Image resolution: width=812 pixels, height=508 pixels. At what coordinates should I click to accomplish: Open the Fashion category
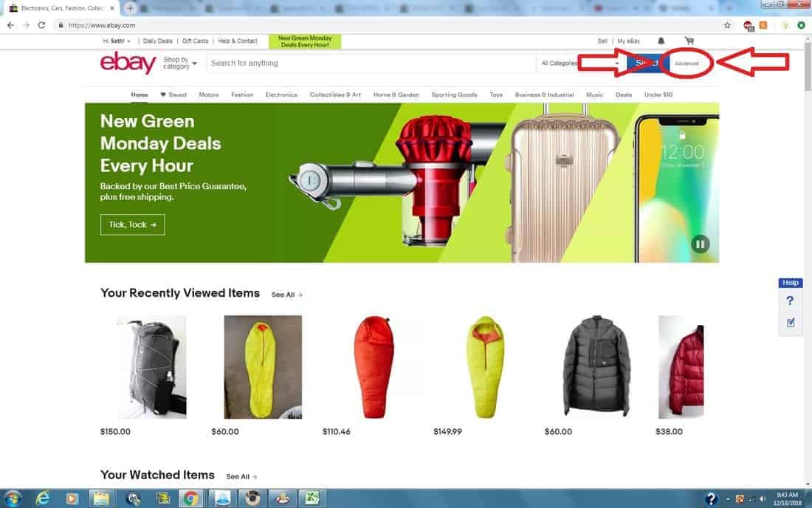coord(242,95)
